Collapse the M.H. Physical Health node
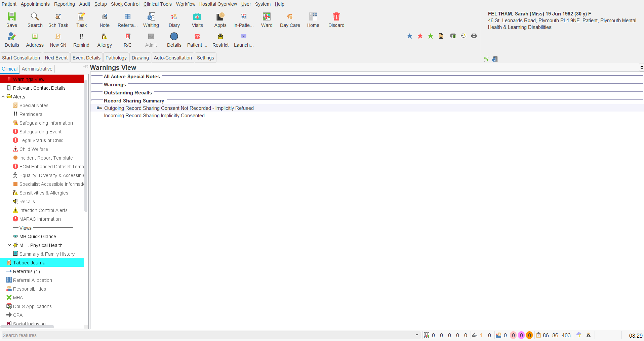 [9, 245]
